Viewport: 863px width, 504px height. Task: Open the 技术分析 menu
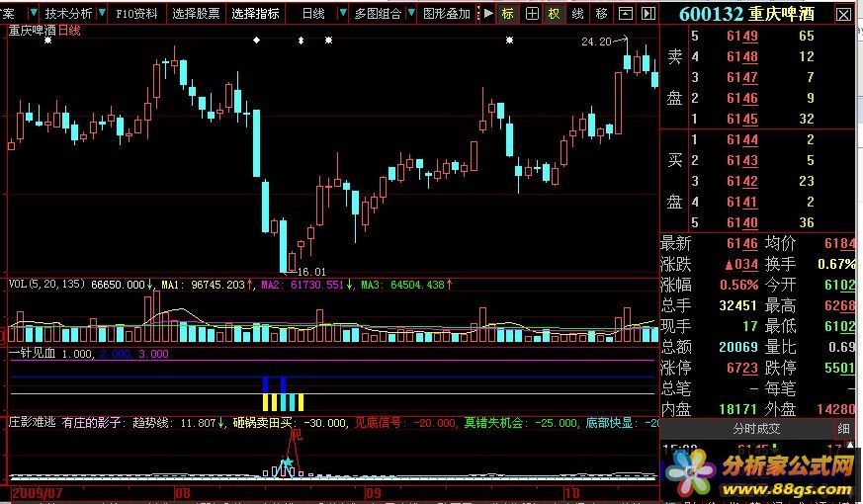pos(68,13)
